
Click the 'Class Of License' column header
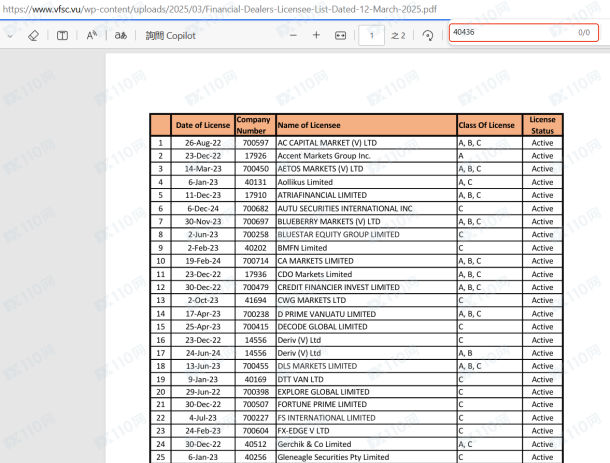(490, 125)
